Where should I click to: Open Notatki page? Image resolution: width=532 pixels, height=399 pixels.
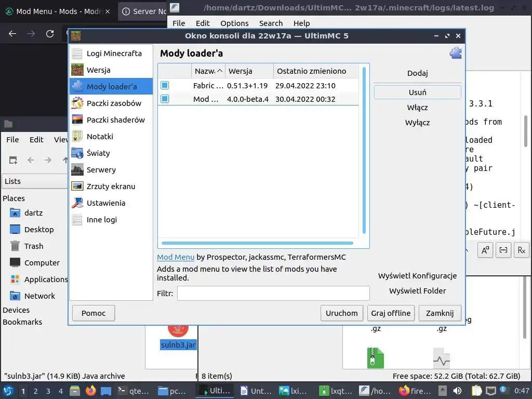111,137
